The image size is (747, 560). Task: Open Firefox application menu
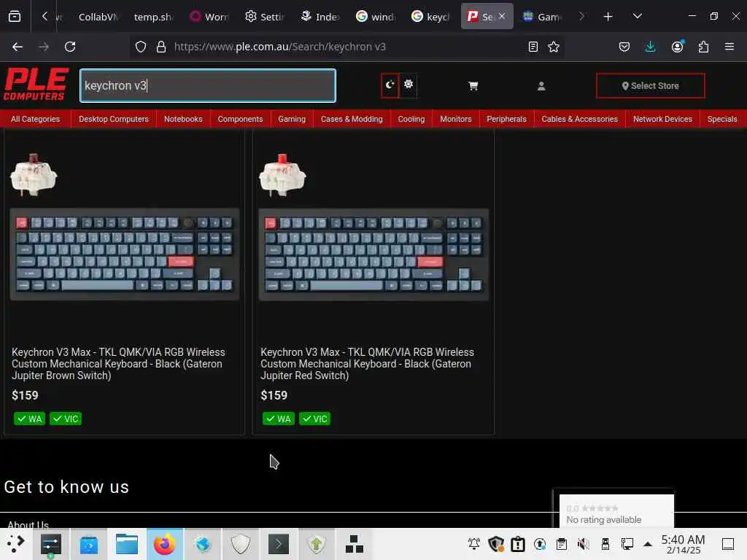[729, 47]
